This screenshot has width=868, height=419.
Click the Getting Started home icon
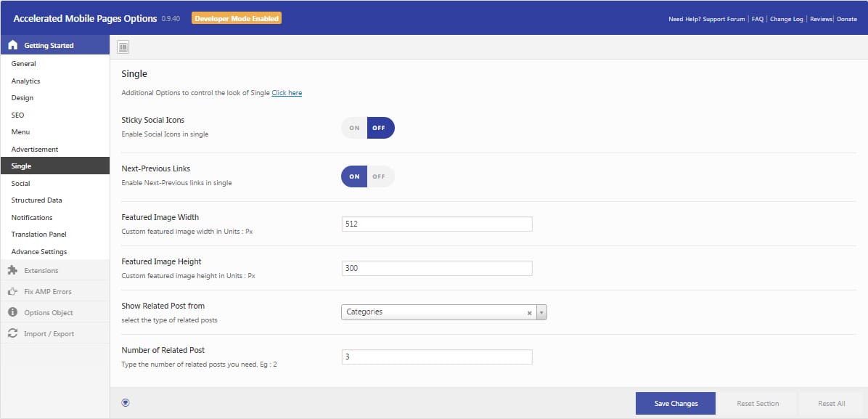[12, 46]
